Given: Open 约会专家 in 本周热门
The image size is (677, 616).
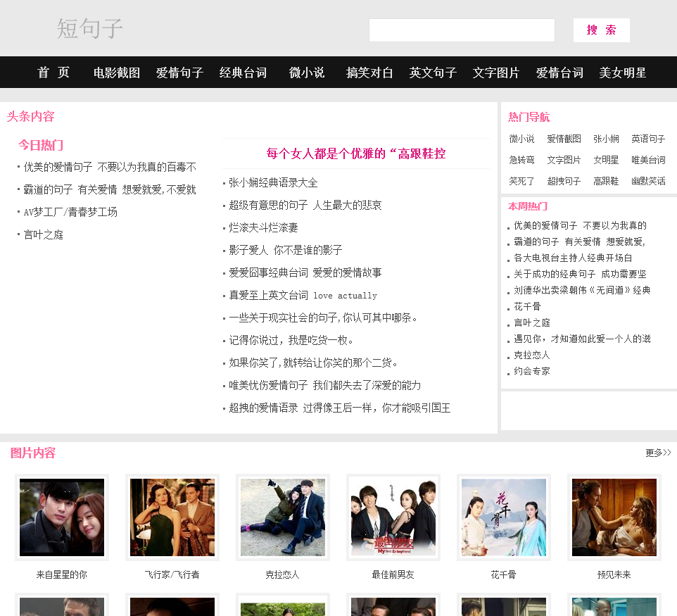Looking at the screenshot, I should tap(532, 371).
